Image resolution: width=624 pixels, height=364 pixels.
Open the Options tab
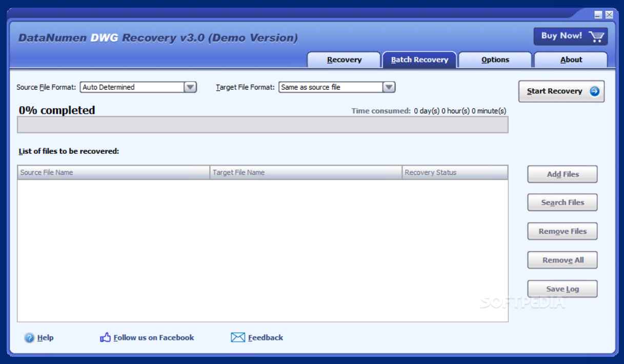click(x=495, y=60)
